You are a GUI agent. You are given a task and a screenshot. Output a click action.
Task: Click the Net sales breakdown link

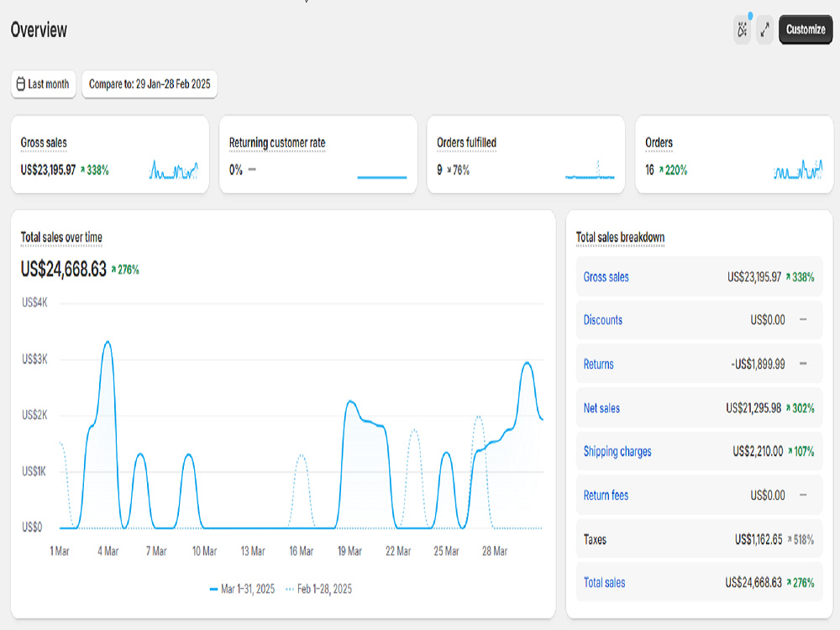tap(601, 408)
